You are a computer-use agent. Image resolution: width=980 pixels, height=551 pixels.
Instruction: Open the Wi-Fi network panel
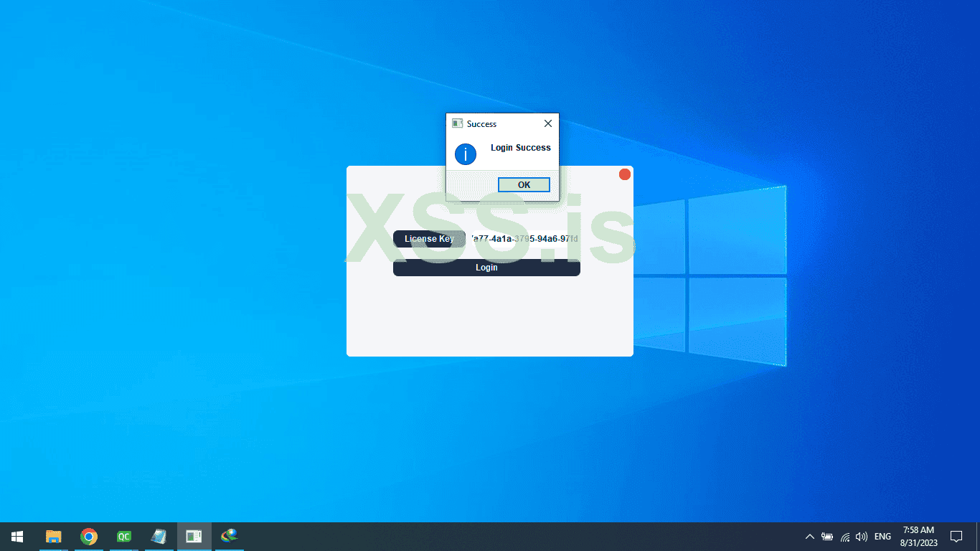(845, 537)
